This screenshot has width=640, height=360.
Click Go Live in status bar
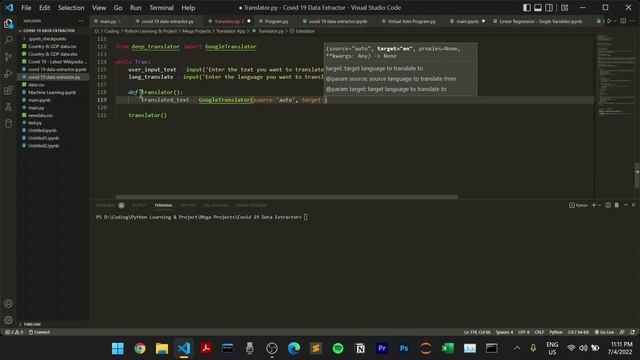click(x=604, y=332)
